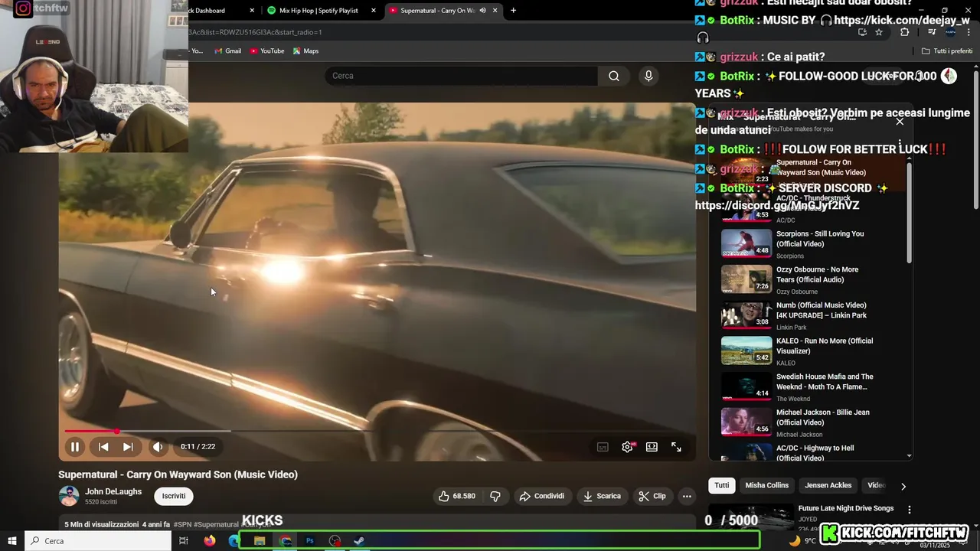
Task: Close the Mix Hip Hop Spotify tab
Action: point(374,11)
